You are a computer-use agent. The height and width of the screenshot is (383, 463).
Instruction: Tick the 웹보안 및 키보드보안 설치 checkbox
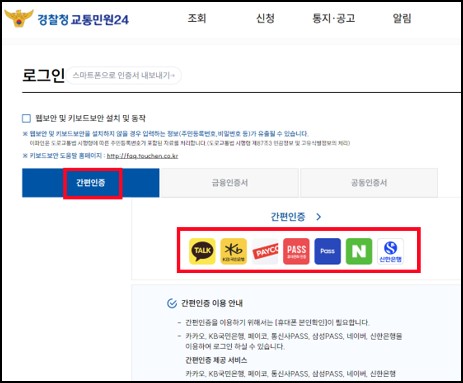[26, 118]
